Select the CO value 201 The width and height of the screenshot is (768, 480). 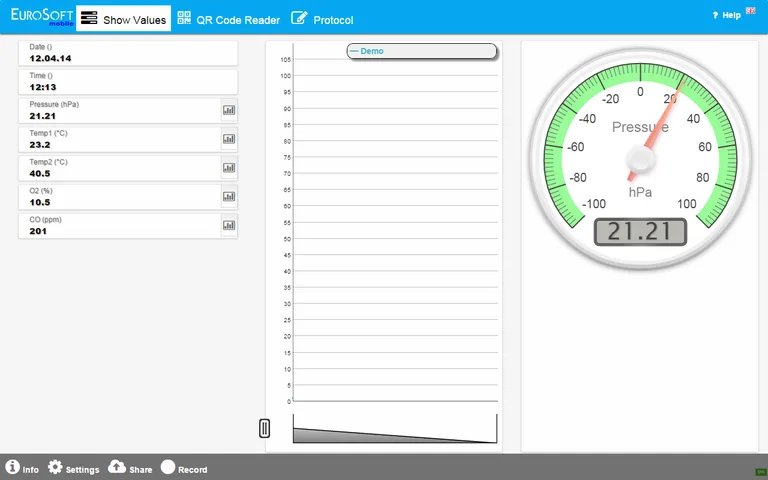point(38,231)
